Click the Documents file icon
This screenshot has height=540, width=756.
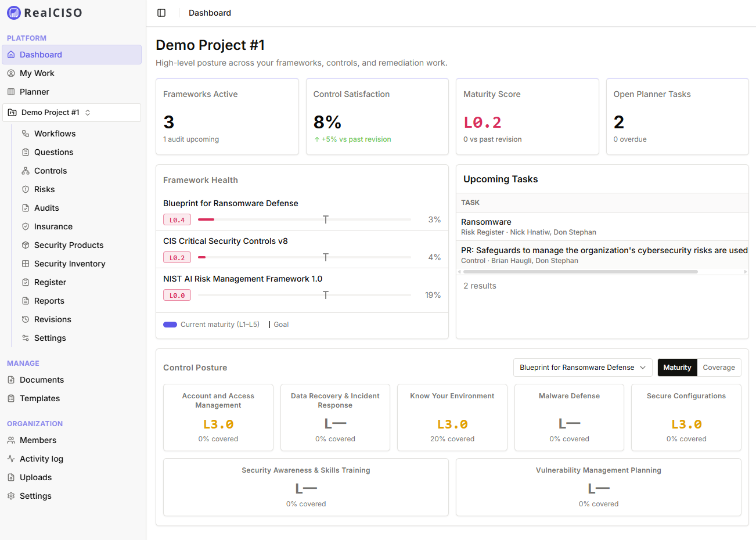point(11,380)
